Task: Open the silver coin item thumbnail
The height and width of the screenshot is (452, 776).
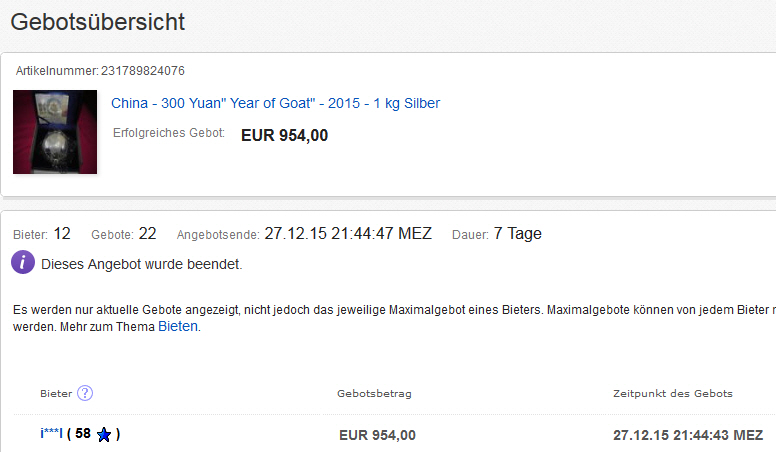Action: [x=55, y=132]
